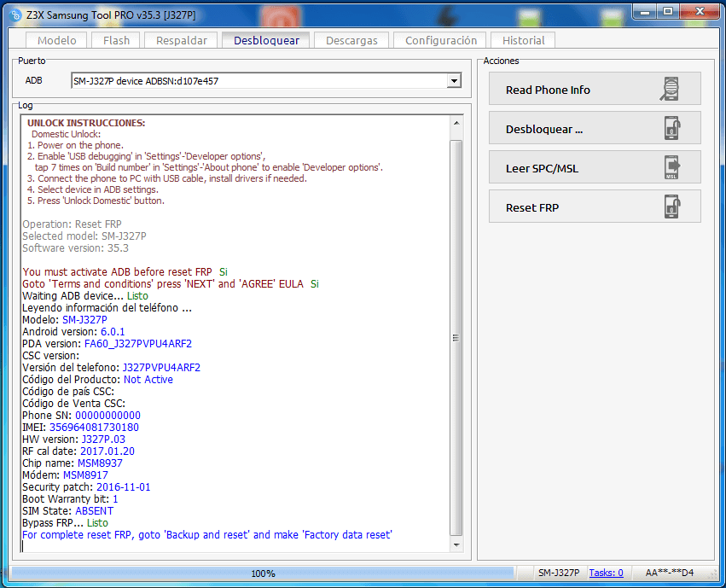Screen dimensions: 726x588
Task: Click the 'Operation: Reset FRP' log line
Action: pyautogui.click(x=72, y=224)
